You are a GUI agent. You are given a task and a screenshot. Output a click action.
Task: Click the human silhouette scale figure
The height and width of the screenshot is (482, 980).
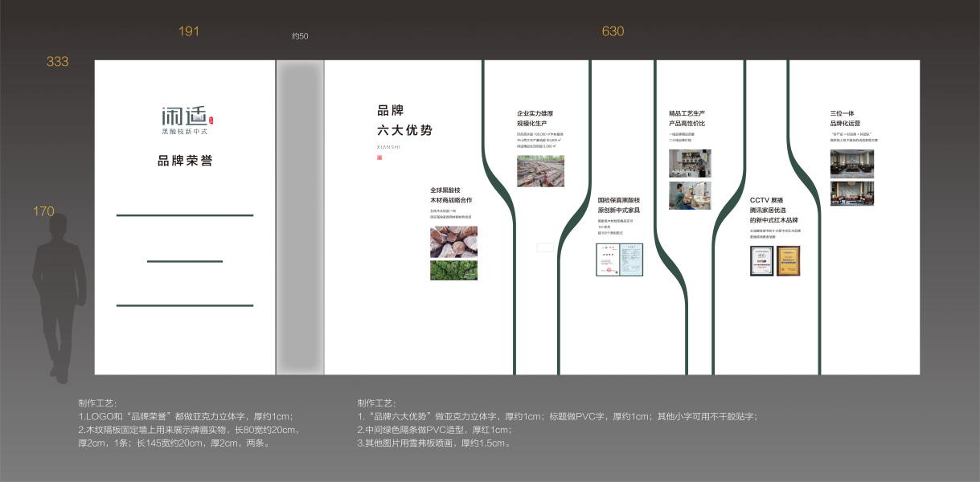59,298
